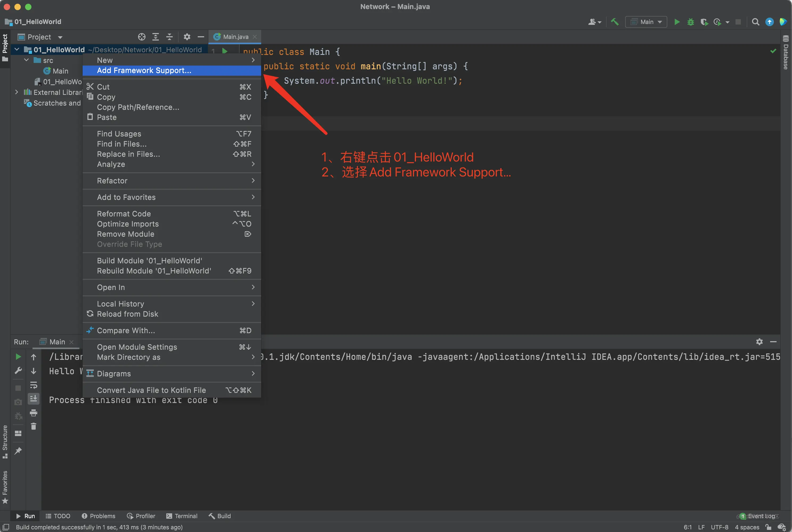
Task: Click the wrench icon in Run panel
Action: [18, 370]
